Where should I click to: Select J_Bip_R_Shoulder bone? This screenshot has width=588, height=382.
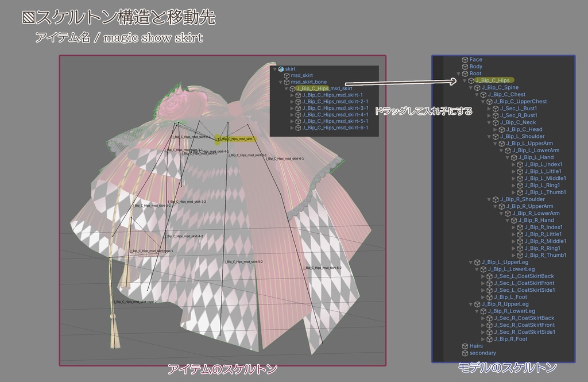[x=523, y=199]
